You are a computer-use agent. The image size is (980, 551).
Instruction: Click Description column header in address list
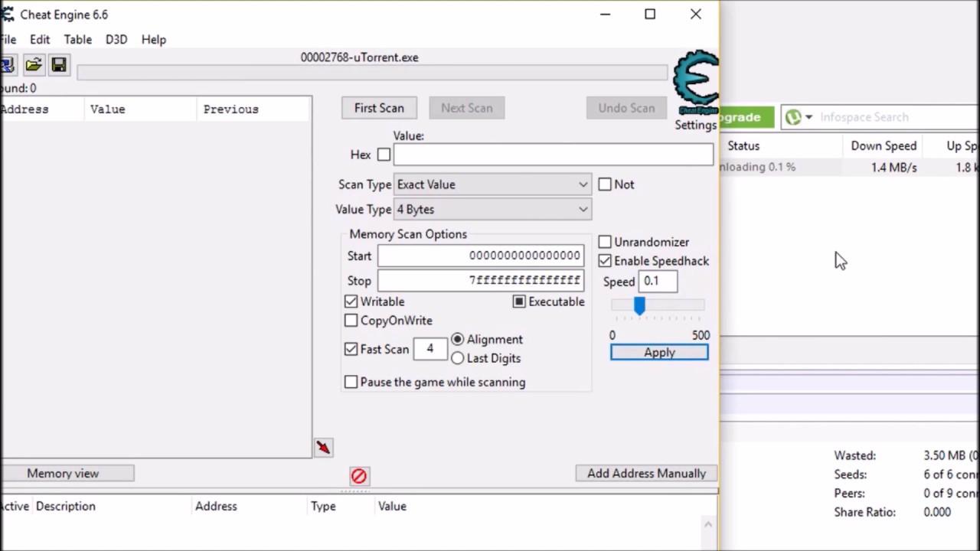(x=110, y=507)
